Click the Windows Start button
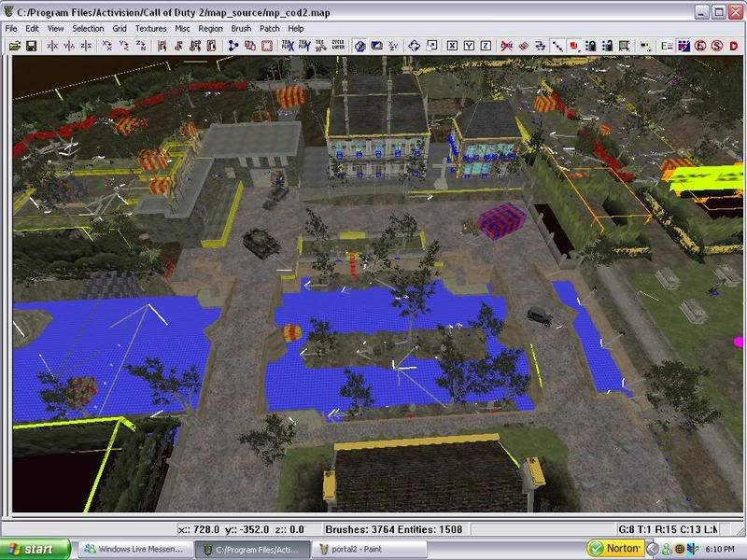The image size is (747, 560). click(35, 549)
